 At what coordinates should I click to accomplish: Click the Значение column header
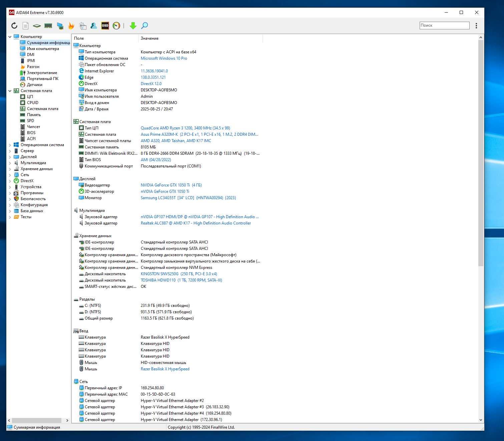tap(201, 38)
